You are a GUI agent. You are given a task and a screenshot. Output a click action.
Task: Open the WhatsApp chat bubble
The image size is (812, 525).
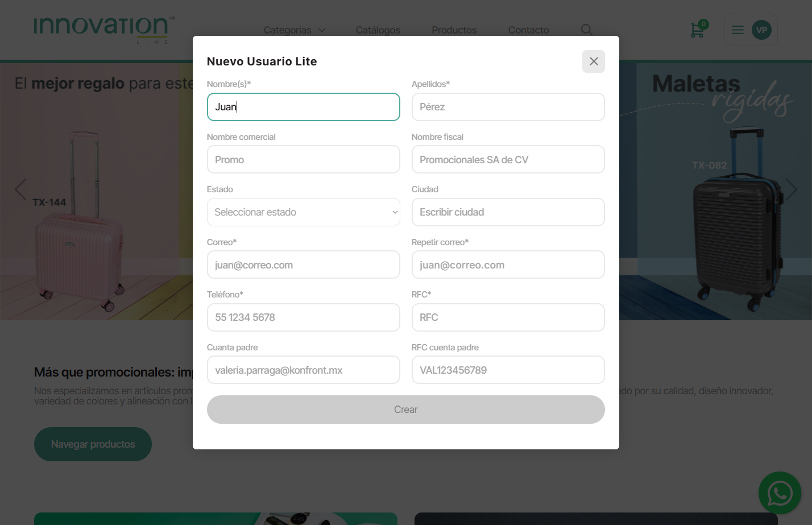click(780, 493)
